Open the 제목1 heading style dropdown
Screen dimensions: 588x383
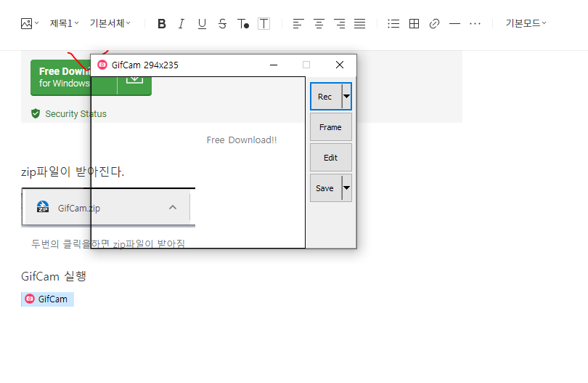[64, 23]
